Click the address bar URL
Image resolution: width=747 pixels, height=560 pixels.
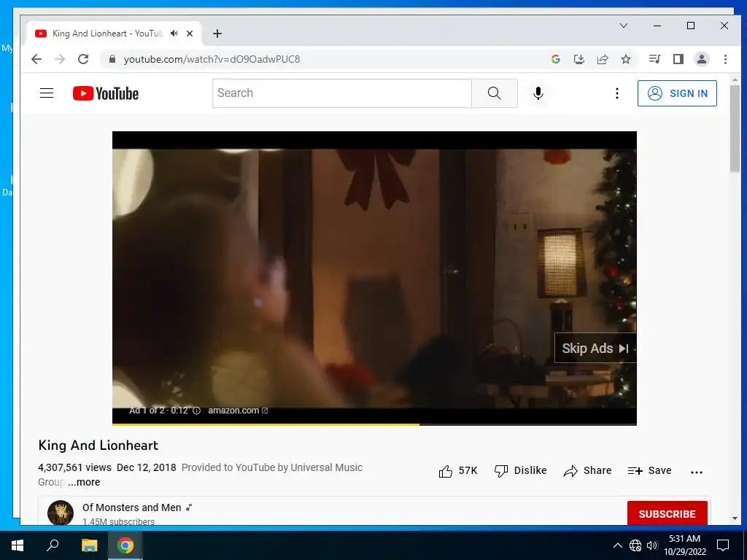212,59
